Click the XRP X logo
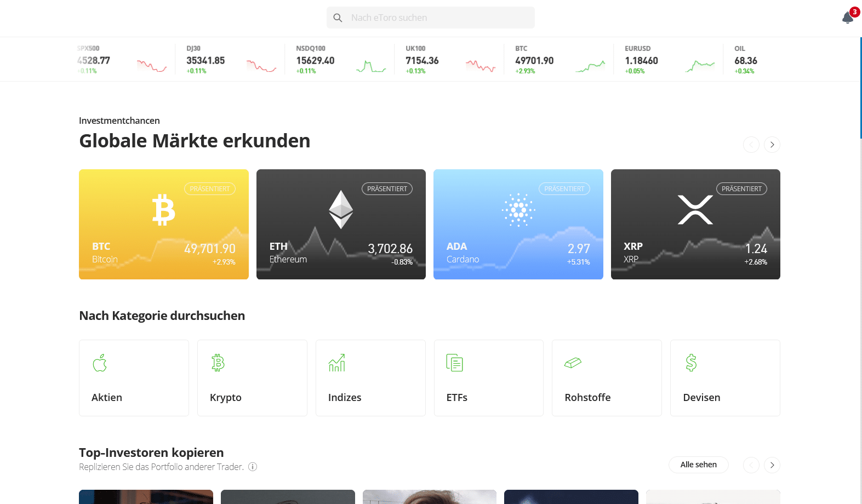 pos(695,210)
